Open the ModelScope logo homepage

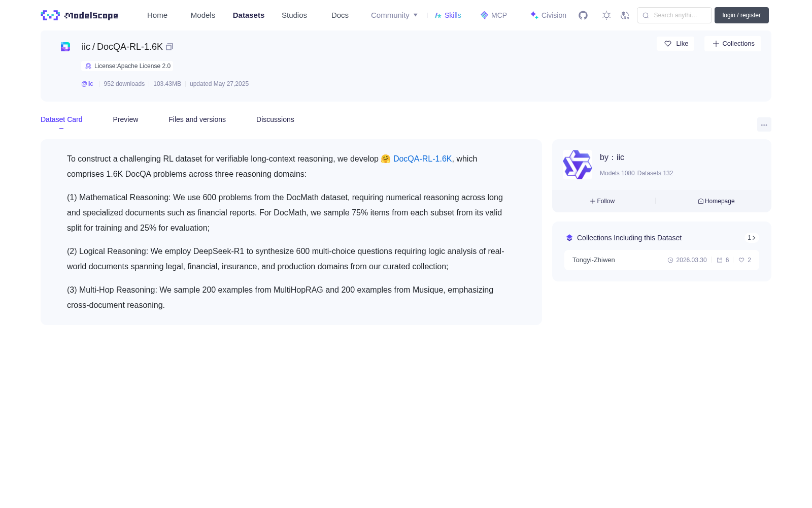click(x=79, y=15)
